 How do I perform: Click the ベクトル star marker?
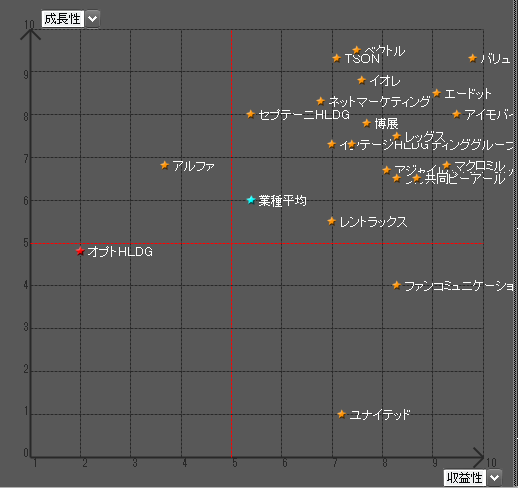click(x=357, y=50)
